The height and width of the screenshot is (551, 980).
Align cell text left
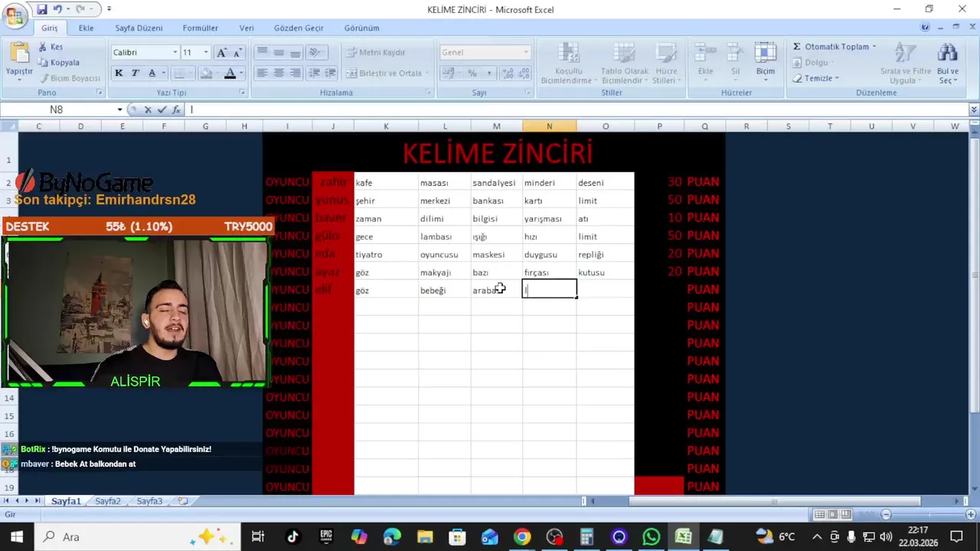coord(262,73)
